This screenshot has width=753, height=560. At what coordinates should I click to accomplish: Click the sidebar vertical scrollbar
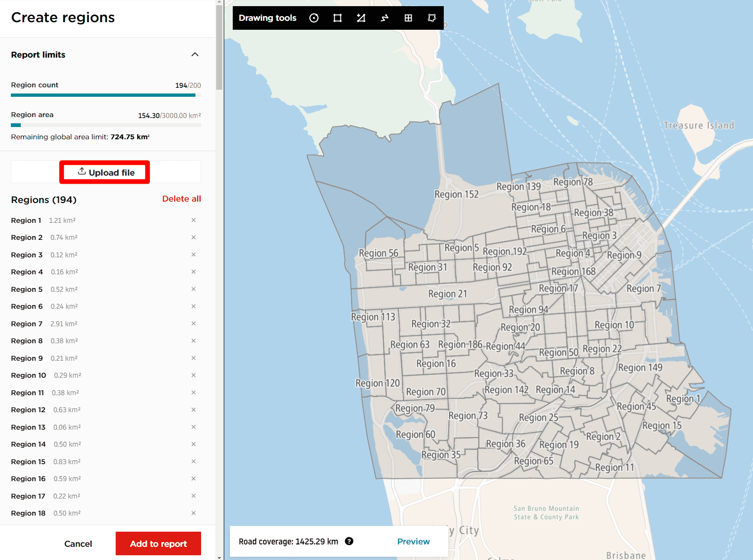click(x=219, y=47)
